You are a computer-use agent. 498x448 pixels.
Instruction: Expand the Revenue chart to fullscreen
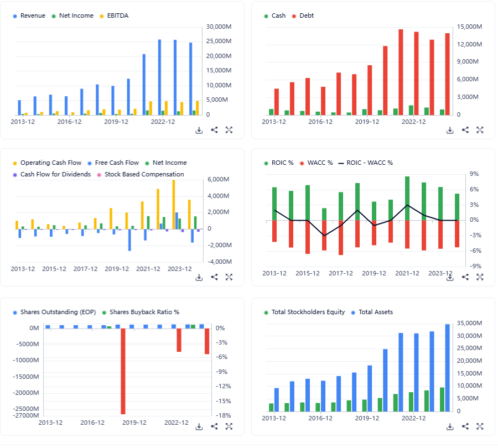pyautogui.click(x=229, y=130)
